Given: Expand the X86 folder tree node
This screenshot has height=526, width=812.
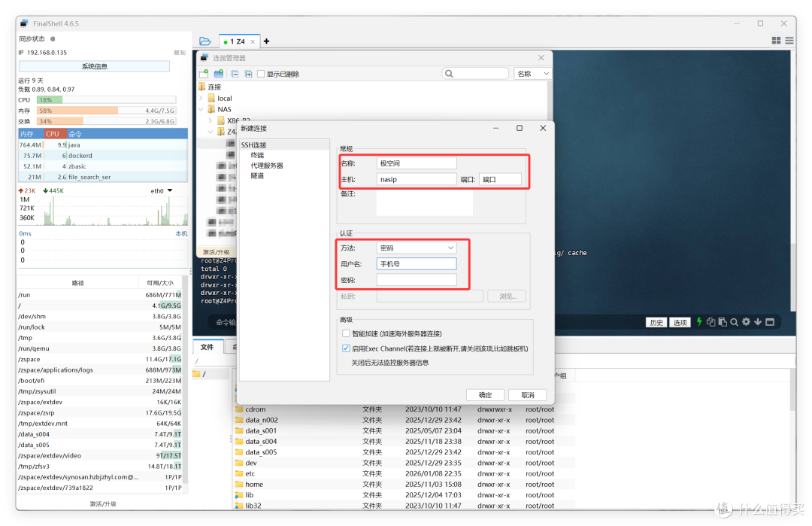Looking at the screenshot, I should [x=211, y=120].
